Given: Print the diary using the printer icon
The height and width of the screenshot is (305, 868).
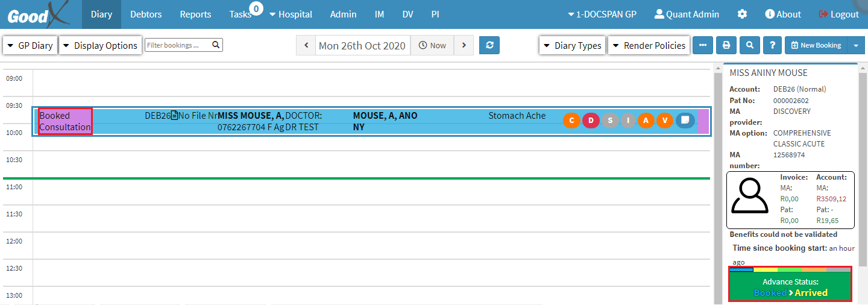Looking at the screenshot, I should tap(726, 45).
